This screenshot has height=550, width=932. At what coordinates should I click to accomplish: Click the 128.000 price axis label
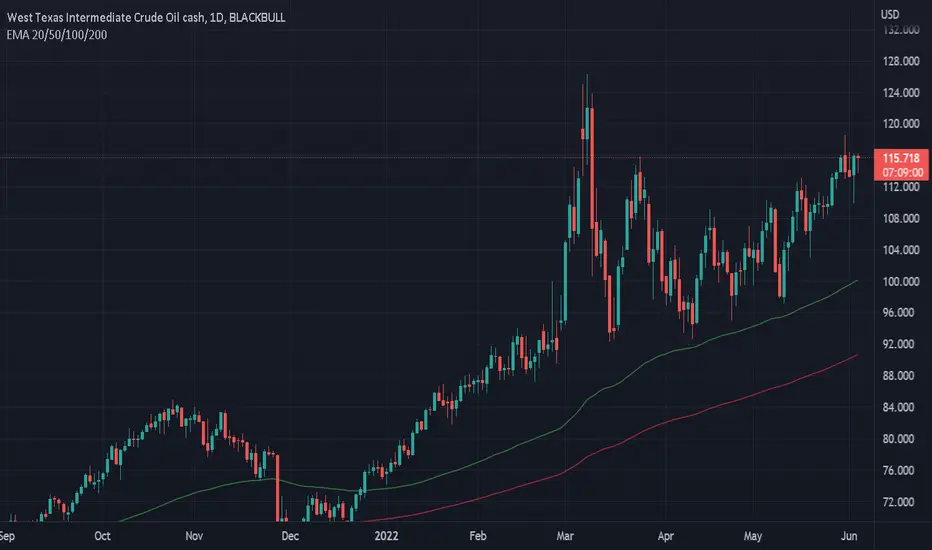tap(901, 61)
